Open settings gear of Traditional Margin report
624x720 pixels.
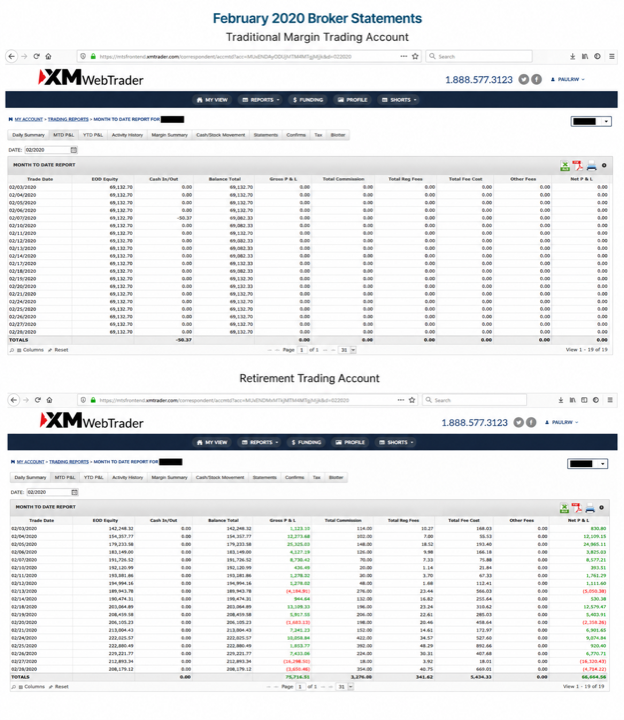click(x=604, y=165)
